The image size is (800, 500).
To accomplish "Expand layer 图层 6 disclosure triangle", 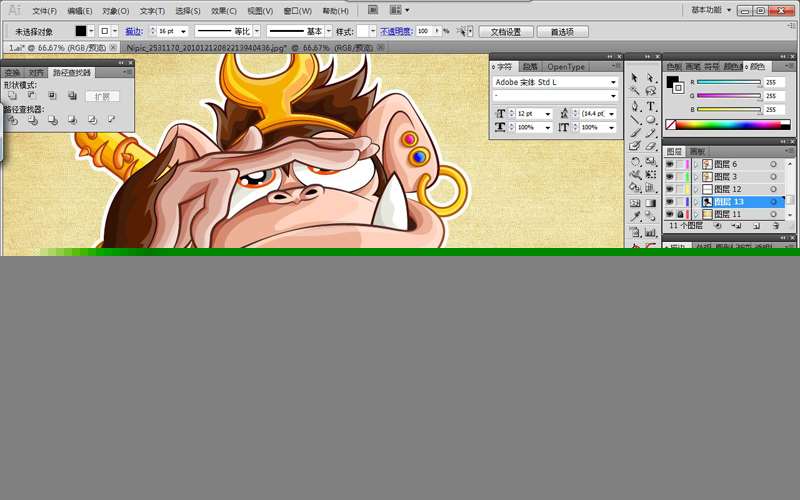I will click(696, 164).
